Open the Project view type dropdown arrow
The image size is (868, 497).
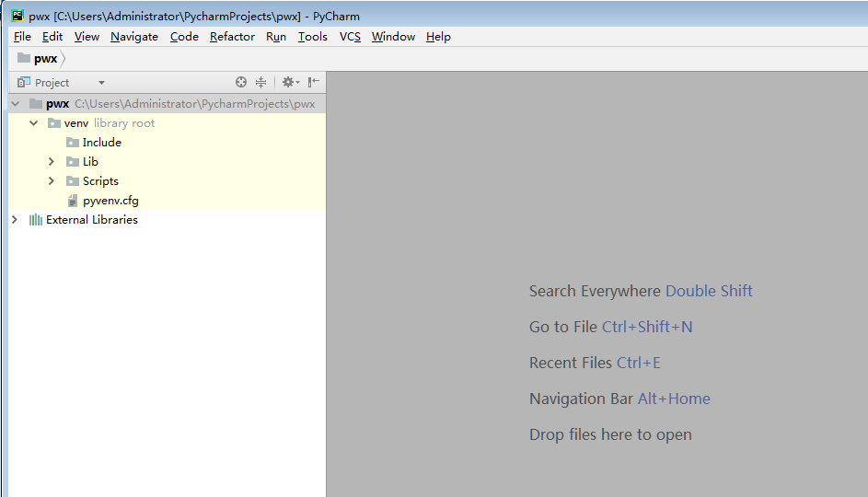pyautogui.click(x=101, y=83)
